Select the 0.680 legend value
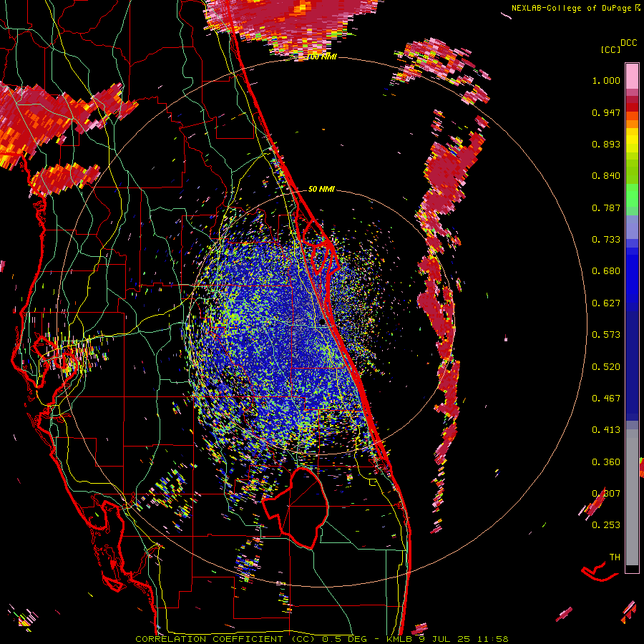This screenshot has height=644, width=644. pos(606,271)
